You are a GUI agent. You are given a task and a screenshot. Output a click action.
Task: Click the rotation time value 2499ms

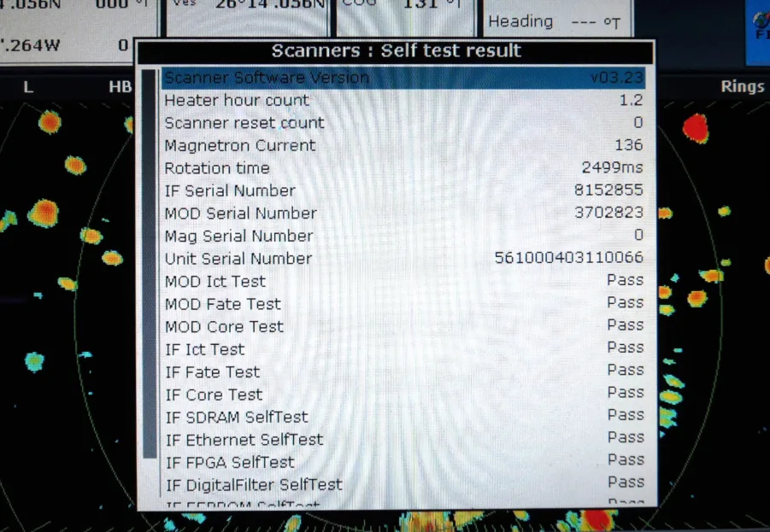tap(612, 167)
